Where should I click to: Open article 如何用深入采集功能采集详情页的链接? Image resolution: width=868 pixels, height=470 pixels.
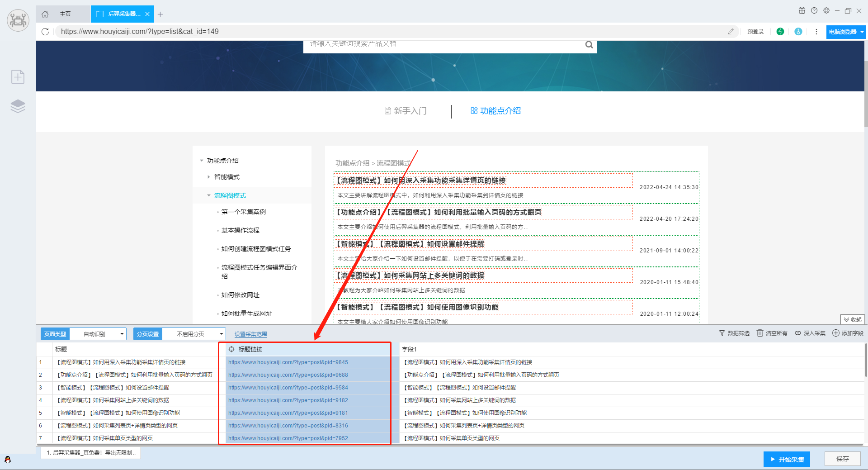[x=420, y=180]
